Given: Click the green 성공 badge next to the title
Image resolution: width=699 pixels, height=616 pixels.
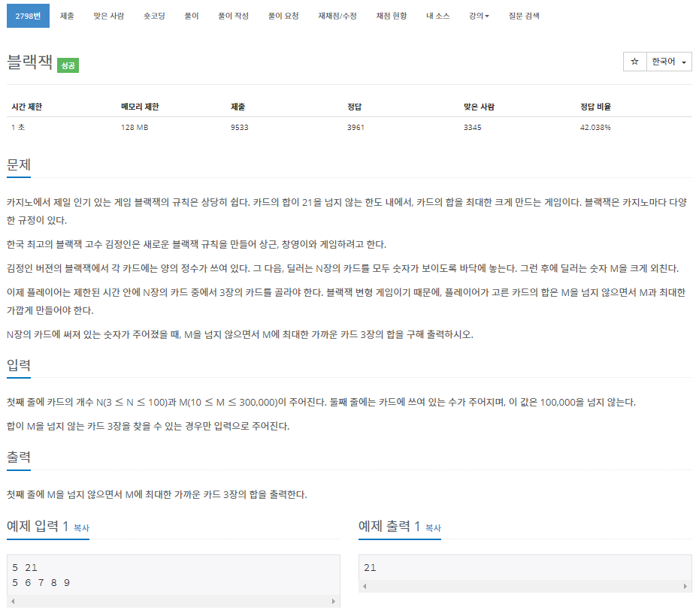Looking at the screenshot, I should tap(67, 66).
